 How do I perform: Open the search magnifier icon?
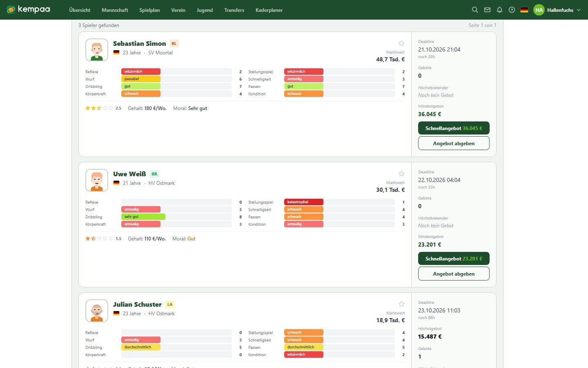point(475,10)
